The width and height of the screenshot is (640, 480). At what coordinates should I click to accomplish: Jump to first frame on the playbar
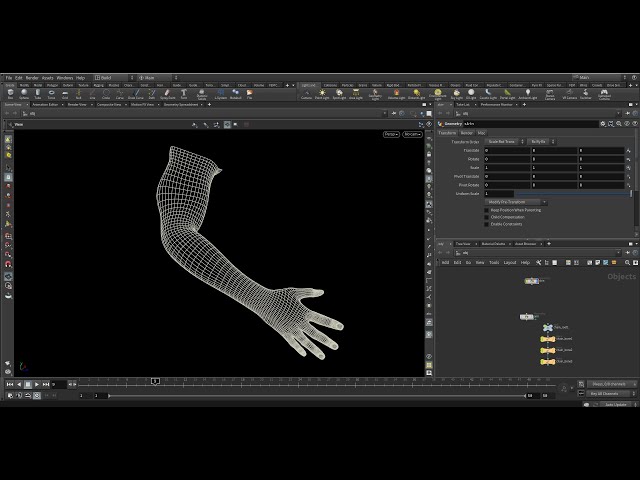10,384
